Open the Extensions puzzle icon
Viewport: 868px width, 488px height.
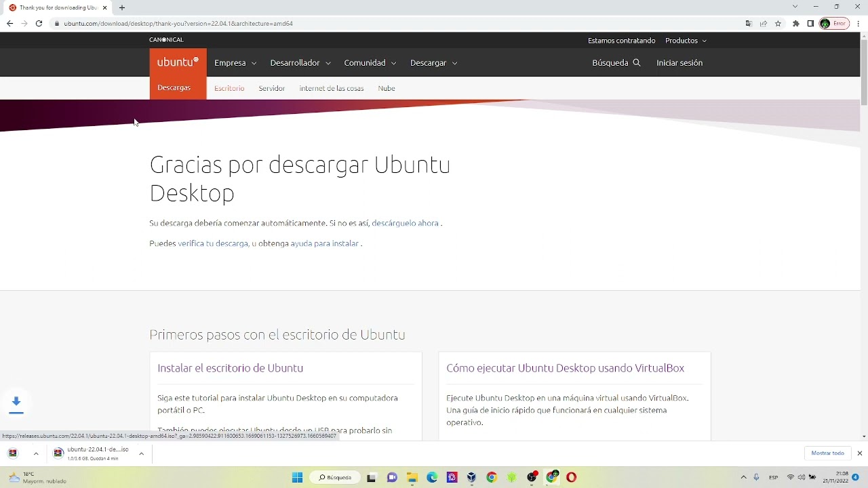click(796, 23)
